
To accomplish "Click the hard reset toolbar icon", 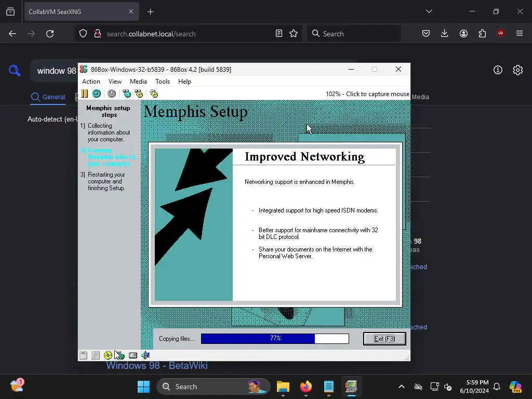I will point(97,94).
